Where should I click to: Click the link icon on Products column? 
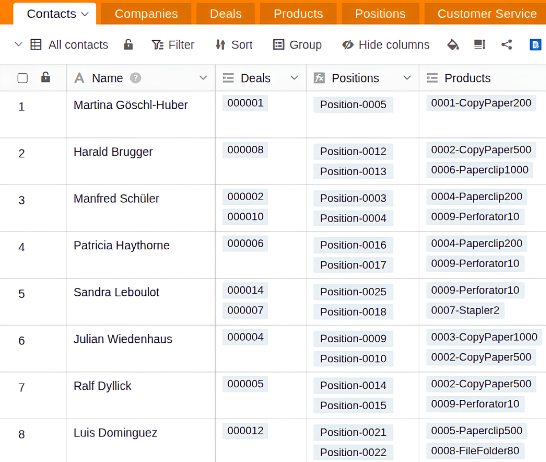(432, 78)
